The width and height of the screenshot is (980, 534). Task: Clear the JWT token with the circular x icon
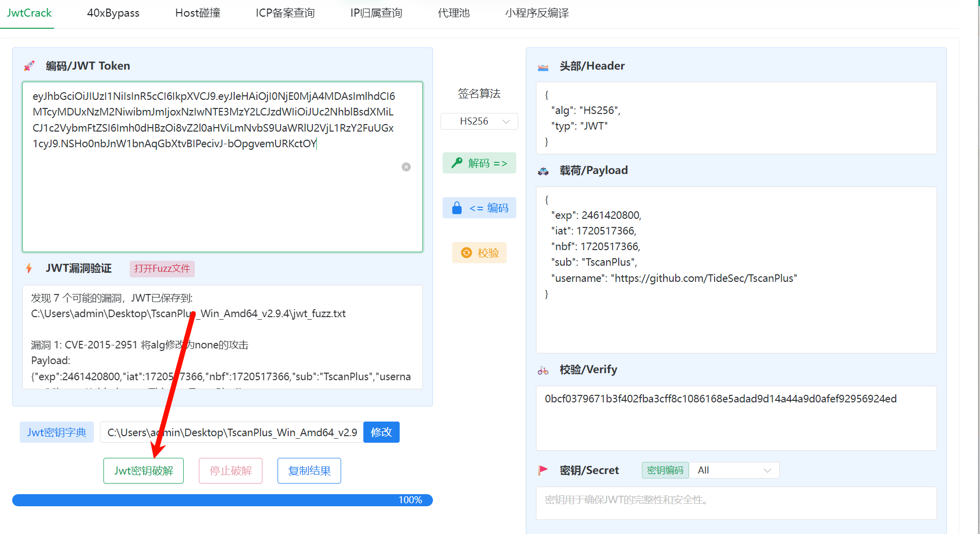click(406, 167)
